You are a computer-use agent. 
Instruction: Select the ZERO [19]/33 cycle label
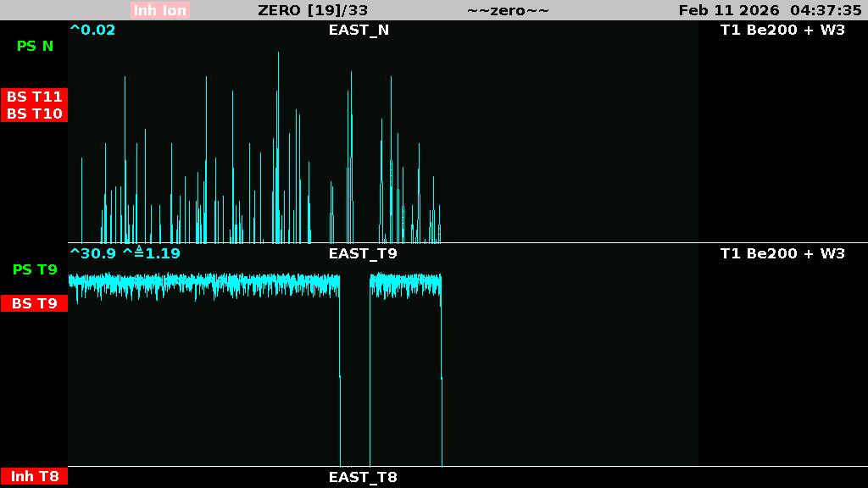pyautogui.click(x=313, y=10)
